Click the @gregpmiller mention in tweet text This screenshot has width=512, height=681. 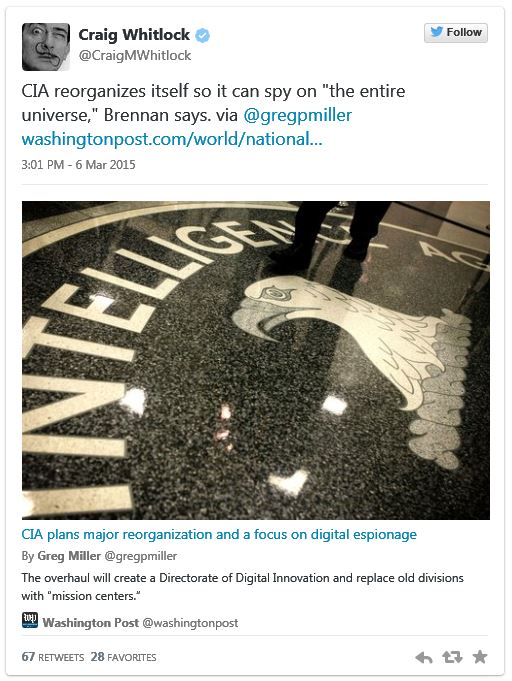coord(297,116)
